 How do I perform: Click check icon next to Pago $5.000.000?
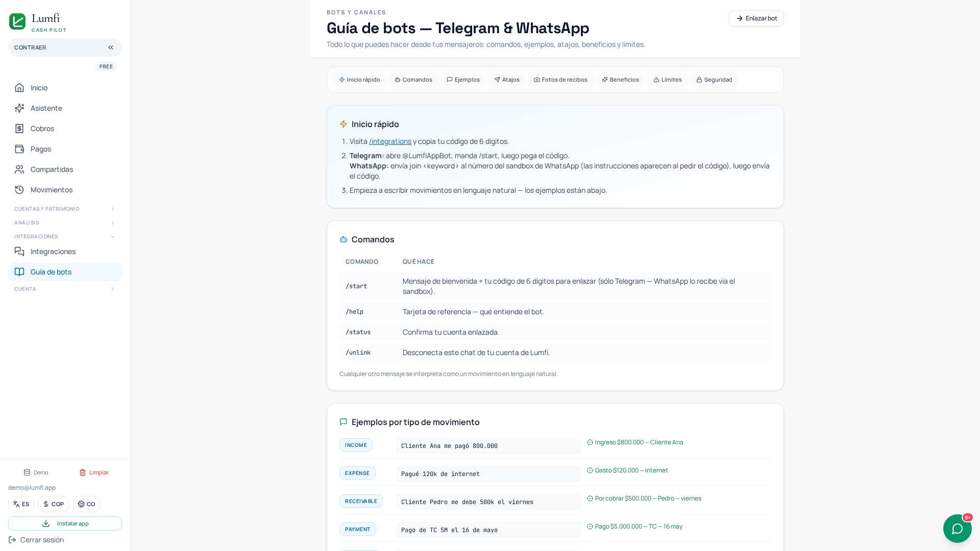590,527
